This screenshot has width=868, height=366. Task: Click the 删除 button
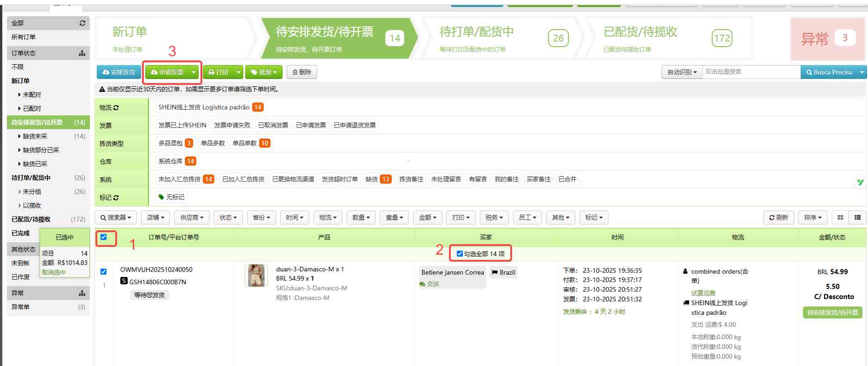(x=302, y=72)
